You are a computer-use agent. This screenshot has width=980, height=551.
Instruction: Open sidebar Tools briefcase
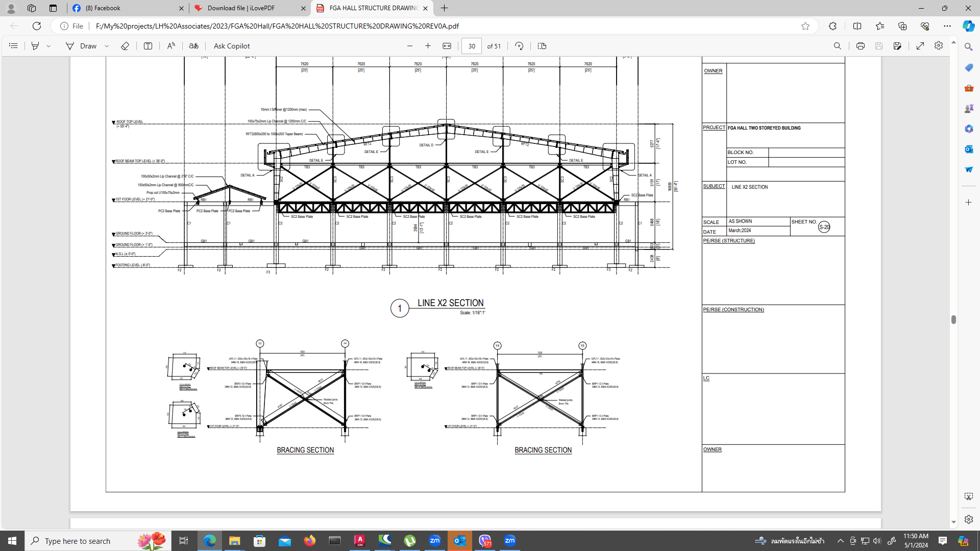(x=968, y=88)
